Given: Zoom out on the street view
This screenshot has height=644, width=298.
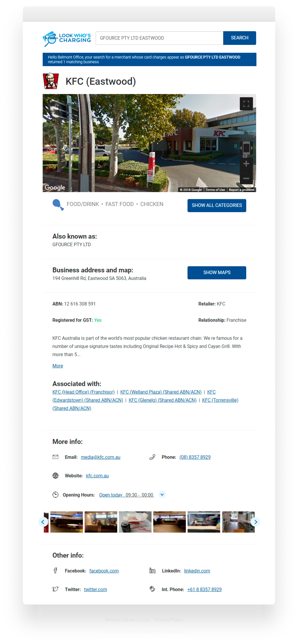Looking at the screenshot, I should point(246,178).
